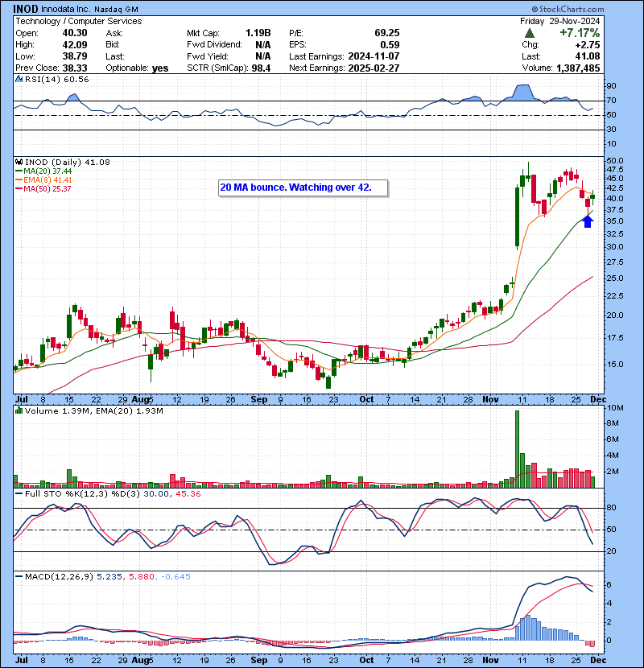Click the RSI indicator icon beside RSI(14)
This screenshot has width=644, height=668.
pyautogui.click(x=19, y=79)
